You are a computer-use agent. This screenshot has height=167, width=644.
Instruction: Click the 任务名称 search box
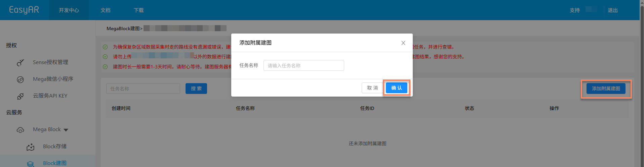point(143,89)
